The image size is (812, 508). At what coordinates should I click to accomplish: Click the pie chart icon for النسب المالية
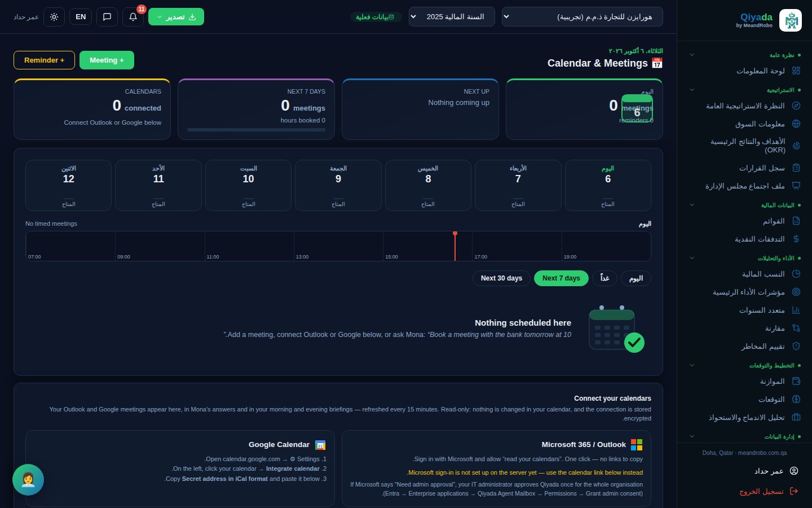[796, 274]
